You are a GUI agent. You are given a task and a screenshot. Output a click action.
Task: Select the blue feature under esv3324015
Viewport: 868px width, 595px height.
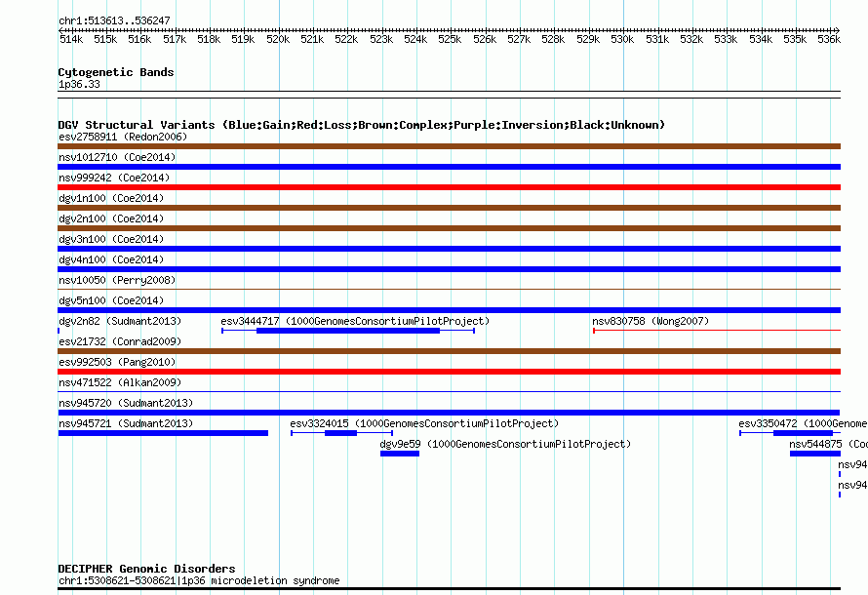pos(341,433)
